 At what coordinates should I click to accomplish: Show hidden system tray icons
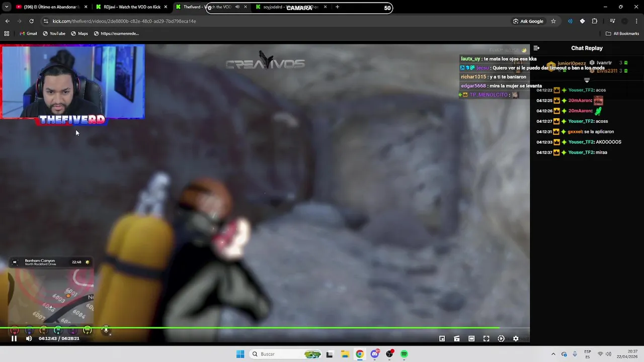553,354
